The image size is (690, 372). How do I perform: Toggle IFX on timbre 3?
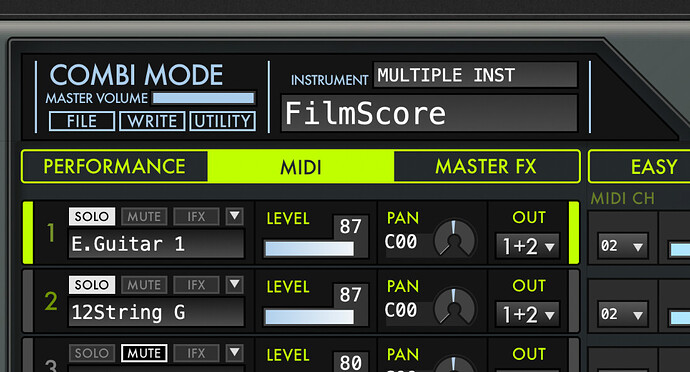coord(196,353)
